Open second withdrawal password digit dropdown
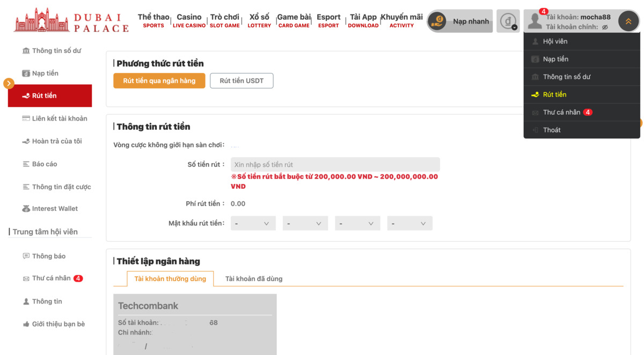644x355 pixels. pyautogui.click(x=305, y=224)
